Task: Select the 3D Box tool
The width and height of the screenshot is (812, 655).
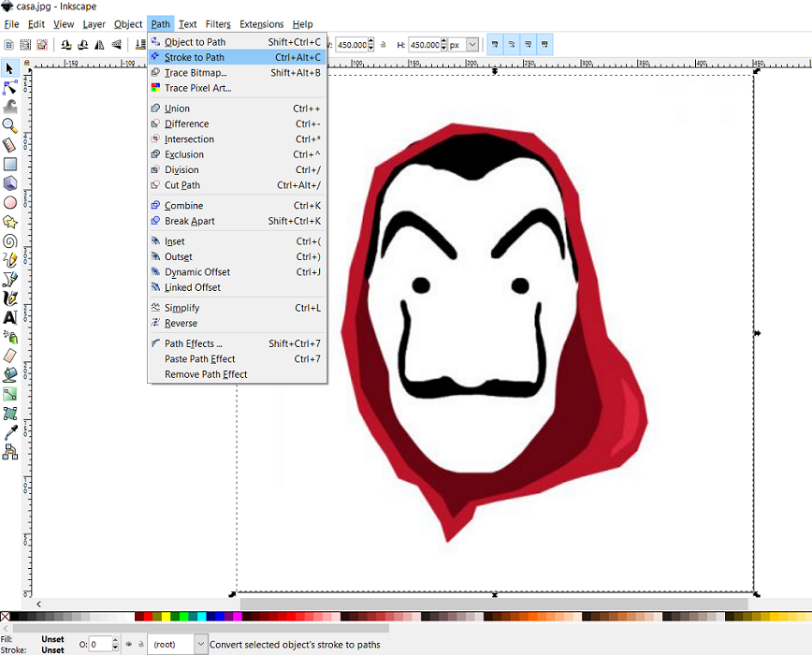Action: pyautogui.click(x=10, y=183)
